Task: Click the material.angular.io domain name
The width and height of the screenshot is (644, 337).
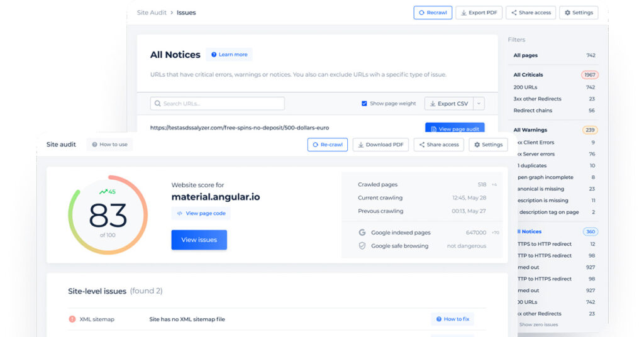Action: point(216,197)
